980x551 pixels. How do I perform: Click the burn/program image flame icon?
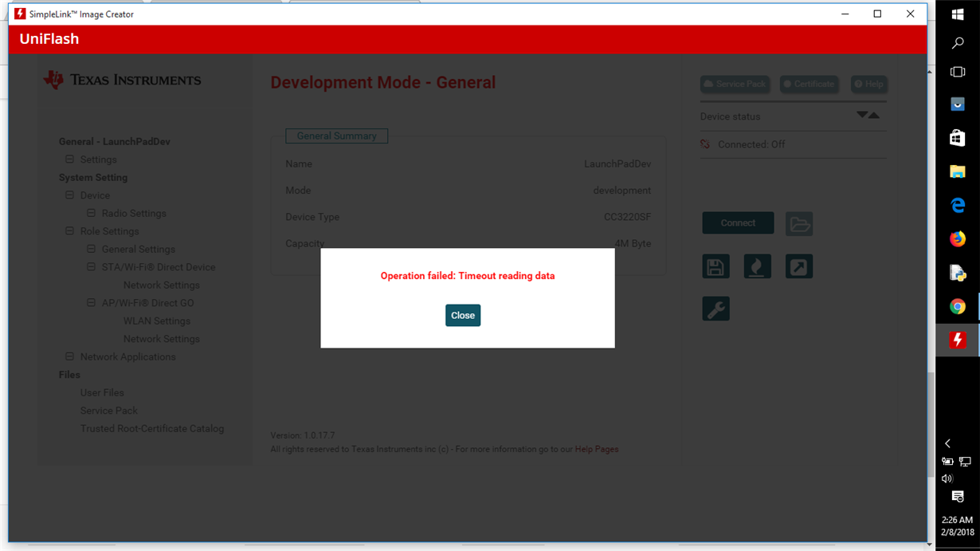[x=757, y=266]
